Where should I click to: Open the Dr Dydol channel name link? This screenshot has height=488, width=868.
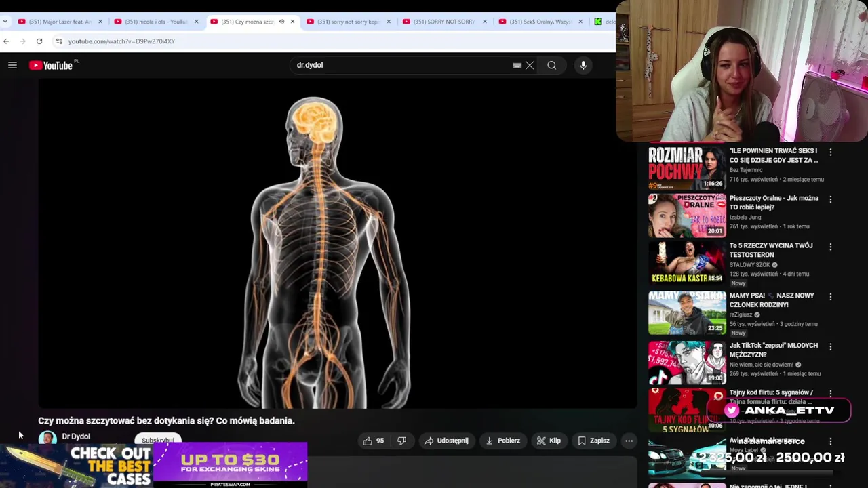(76, 436)
